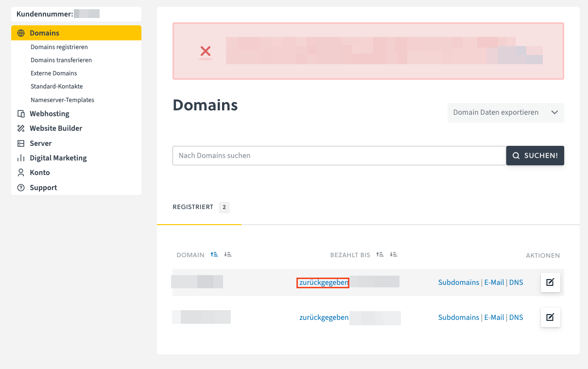Go to Domains registrieren

[x=59, y=47]
